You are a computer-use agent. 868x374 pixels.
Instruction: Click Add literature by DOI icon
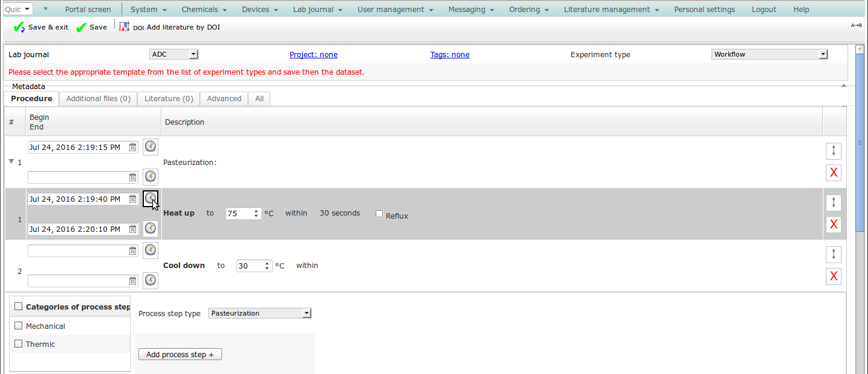(x=124, y=27)
